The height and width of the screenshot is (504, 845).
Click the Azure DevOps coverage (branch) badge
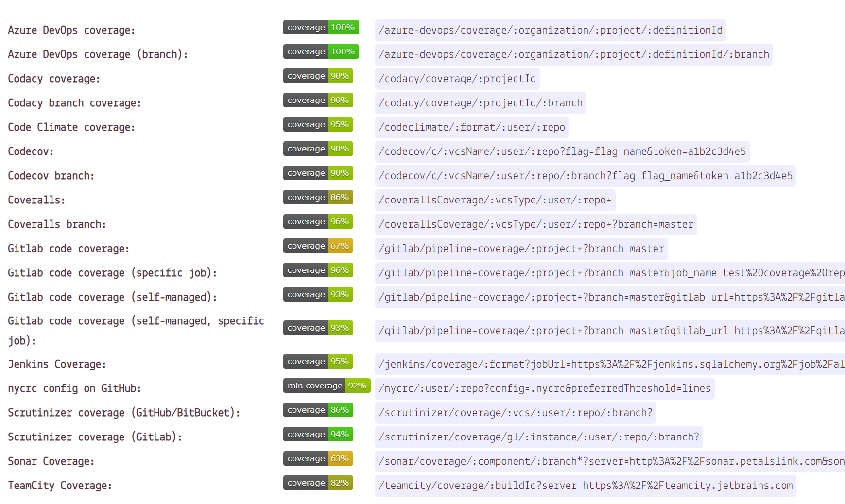pos(321,51)
